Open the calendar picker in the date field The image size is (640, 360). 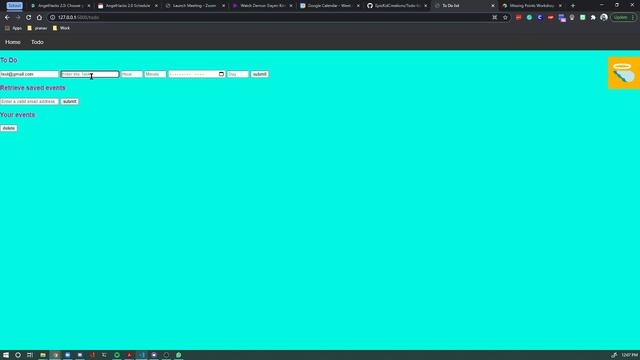click(x=221, y=74)
